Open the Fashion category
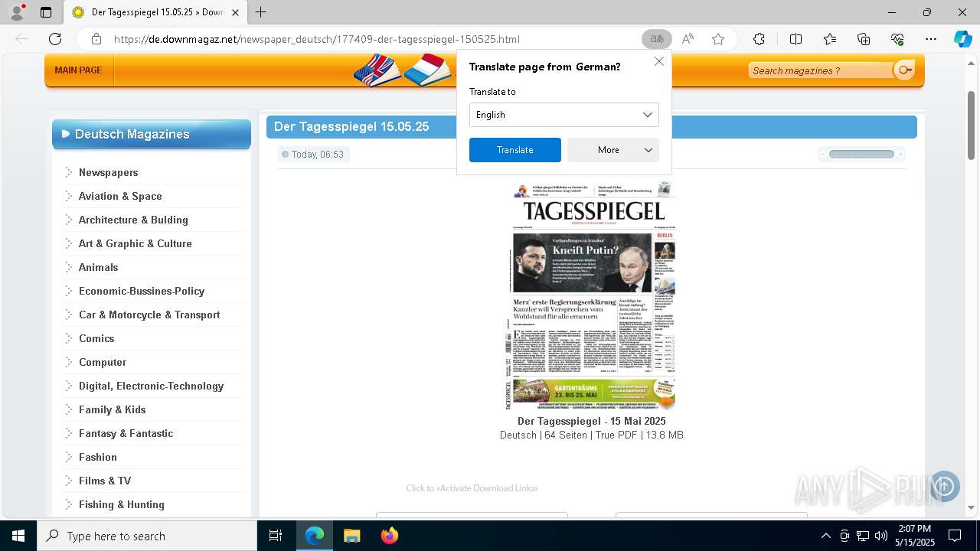 coord(98,457)
